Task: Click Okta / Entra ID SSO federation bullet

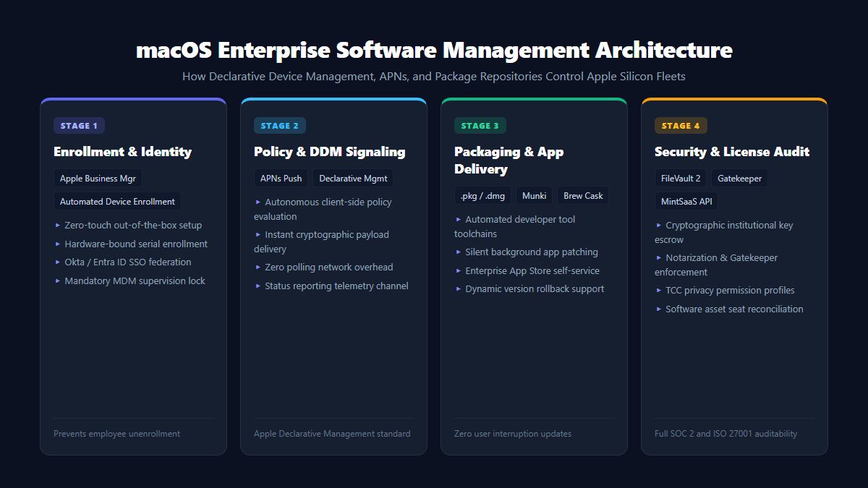Action: coord(122,262)
